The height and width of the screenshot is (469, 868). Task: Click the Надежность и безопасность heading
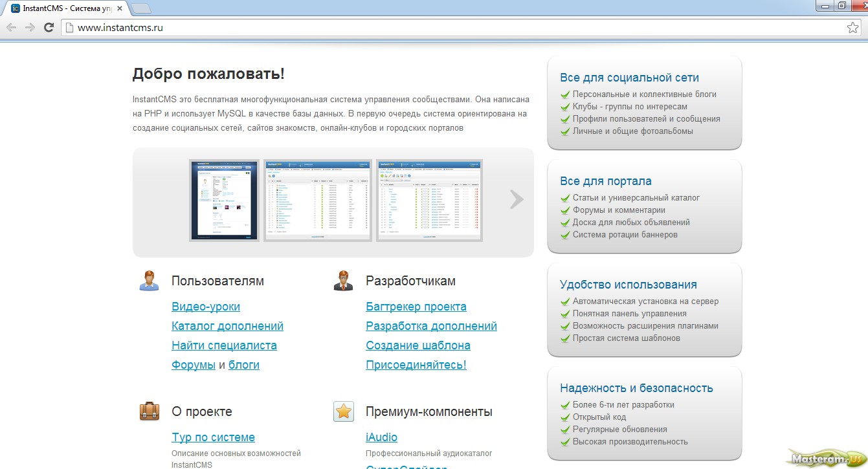(x=636, y=388)
